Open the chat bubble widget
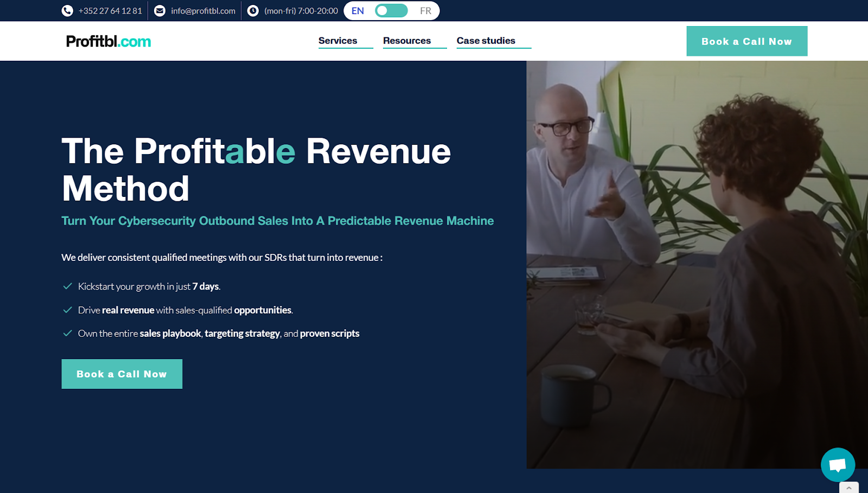Viewport: 868px width, 493px height. click(x=838, y=465)
